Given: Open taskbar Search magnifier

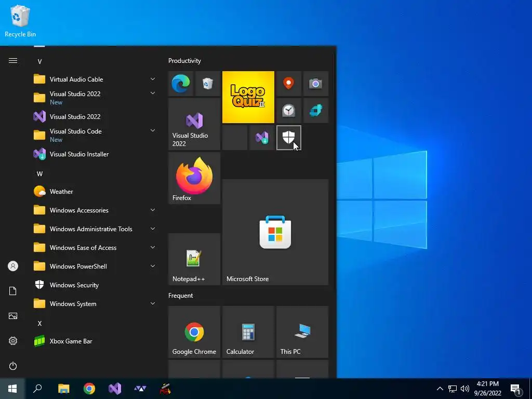Looking at the screenshot, I should click(x=37, y=389).
